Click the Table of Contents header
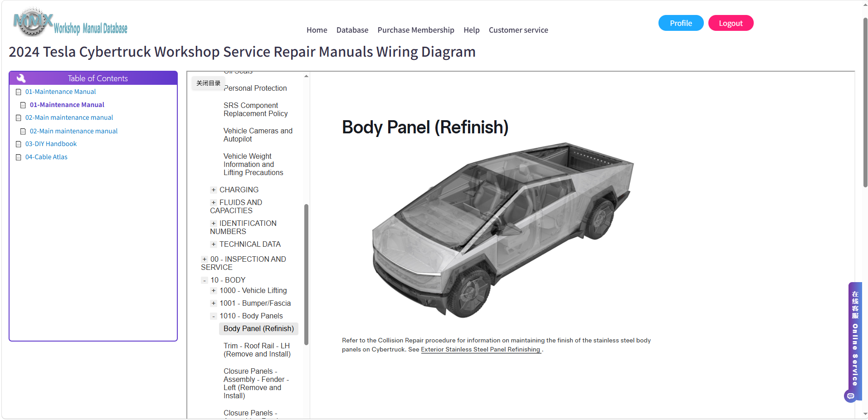 (x=93, y=78)
